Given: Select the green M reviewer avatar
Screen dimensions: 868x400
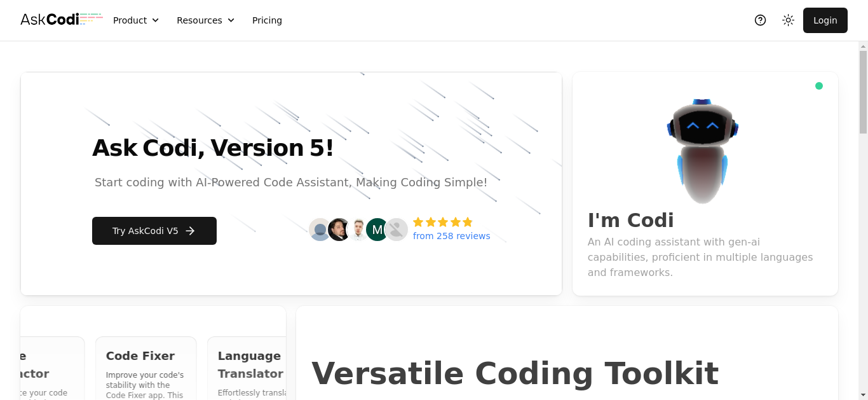Looking at the screenshot, I should tap(377, 230).
